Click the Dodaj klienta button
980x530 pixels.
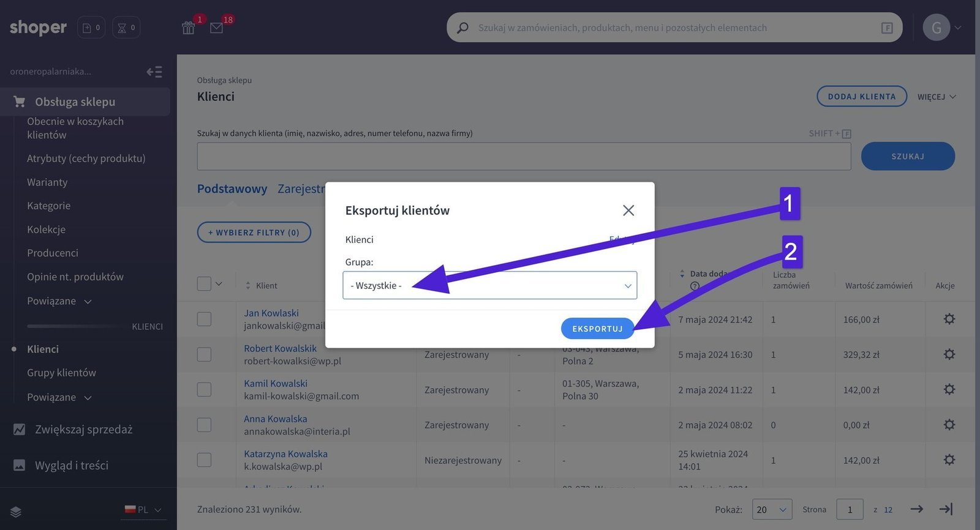click(861, 97)
